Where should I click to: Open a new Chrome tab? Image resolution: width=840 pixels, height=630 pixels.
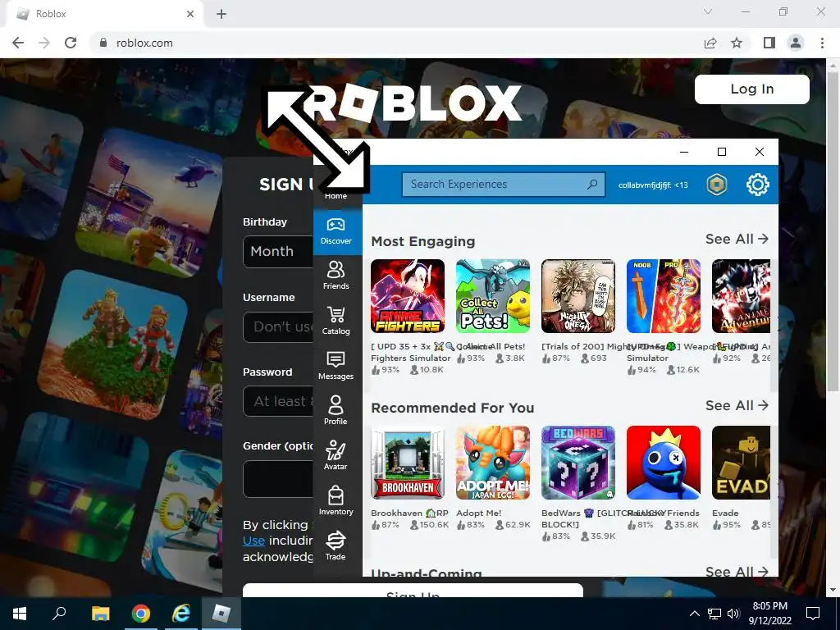[x=221, y=14]
